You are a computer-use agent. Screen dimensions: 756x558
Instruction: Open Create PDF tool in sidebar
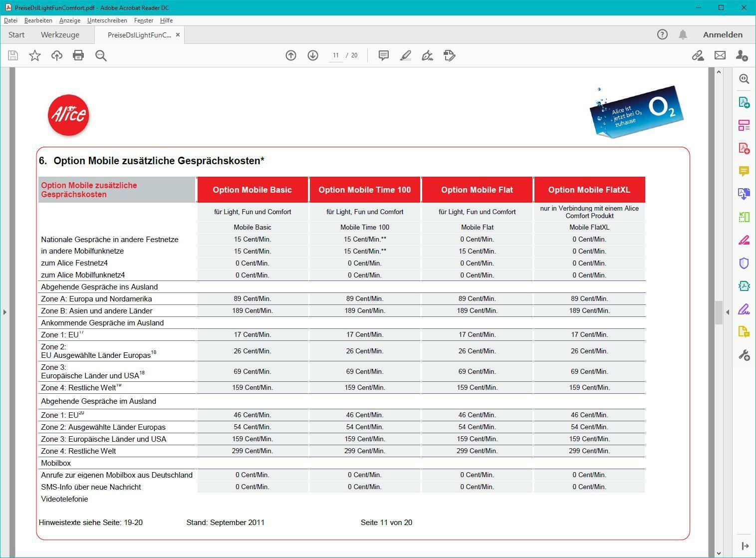[744, 148]
